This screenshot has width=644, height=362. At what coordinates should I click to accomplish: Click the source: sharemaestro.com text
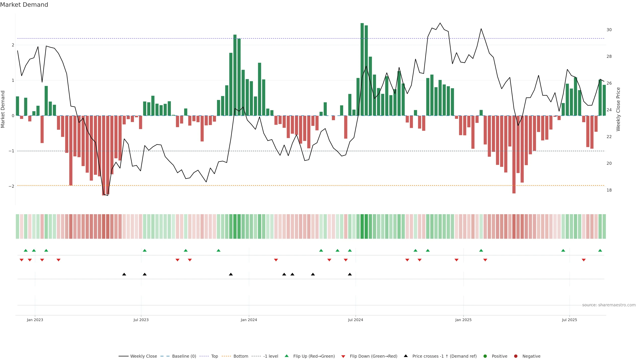click(609, 305)
